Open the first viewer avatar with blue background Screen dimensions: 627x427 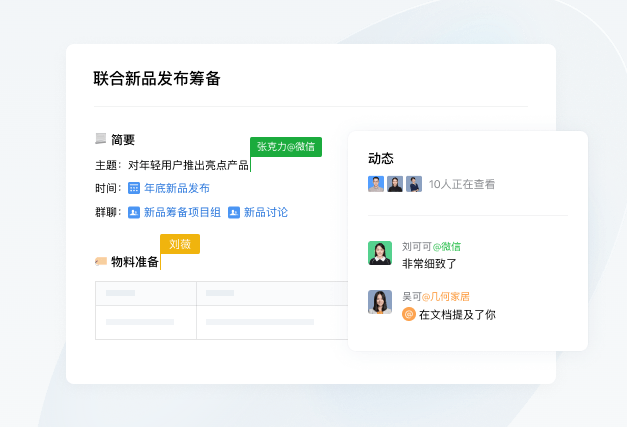(376, 184)
